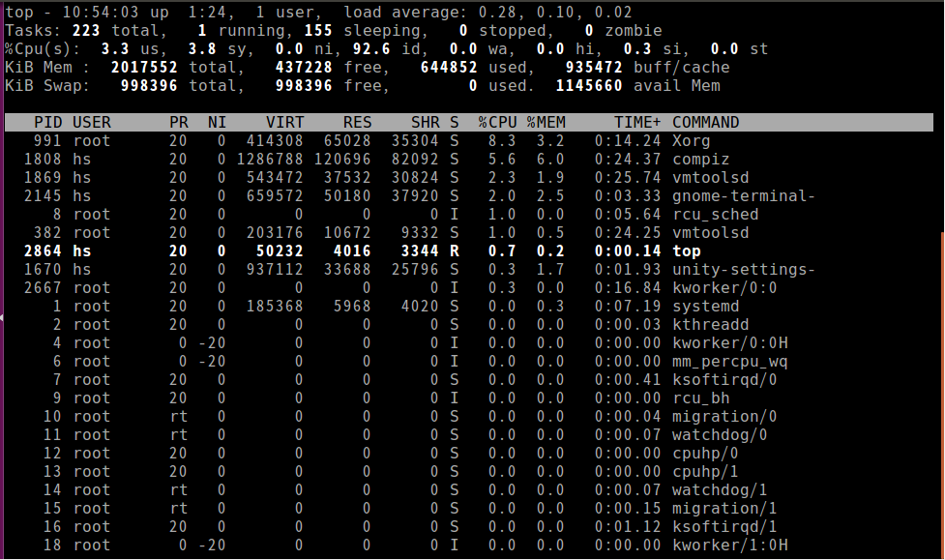
Task: Click the COMMAND column header
Action: click(706, 123)
